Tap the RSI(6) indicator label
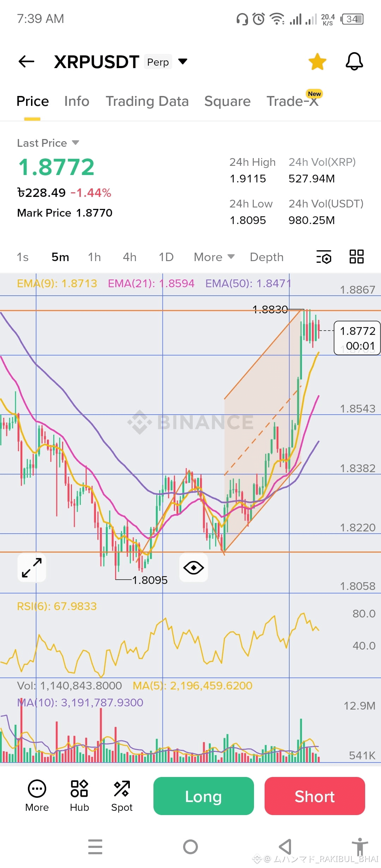This screenshot has width=381, height=868. pos(57,606)
